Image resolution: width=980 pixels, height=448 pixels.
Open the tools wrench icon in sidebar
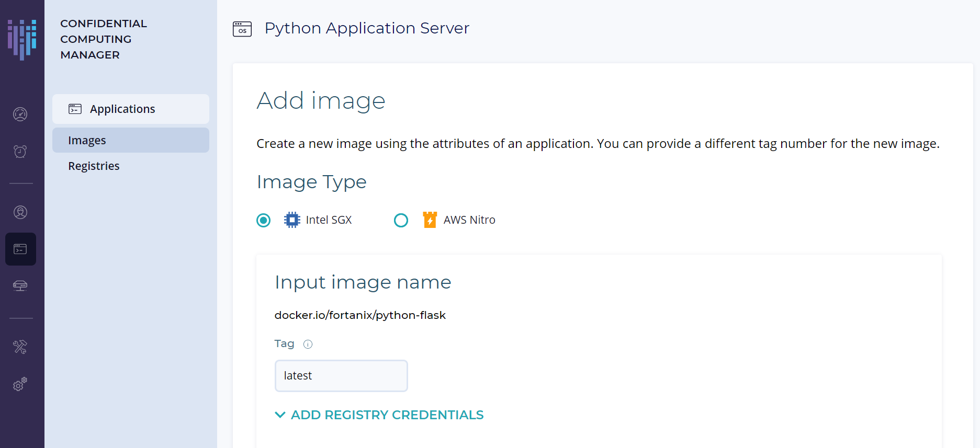(20, 347)
